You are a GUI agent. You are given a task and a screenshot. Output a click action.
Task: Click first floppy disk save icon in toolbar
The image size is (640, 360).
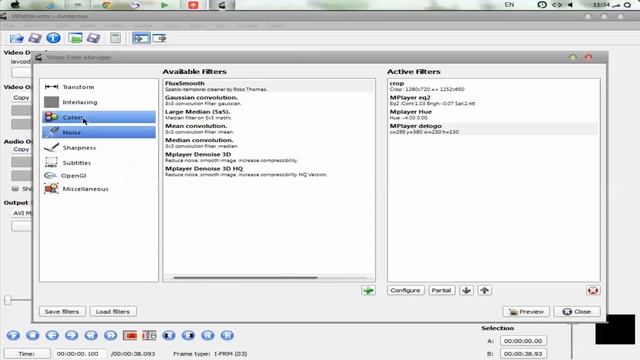tap(35, 38)
